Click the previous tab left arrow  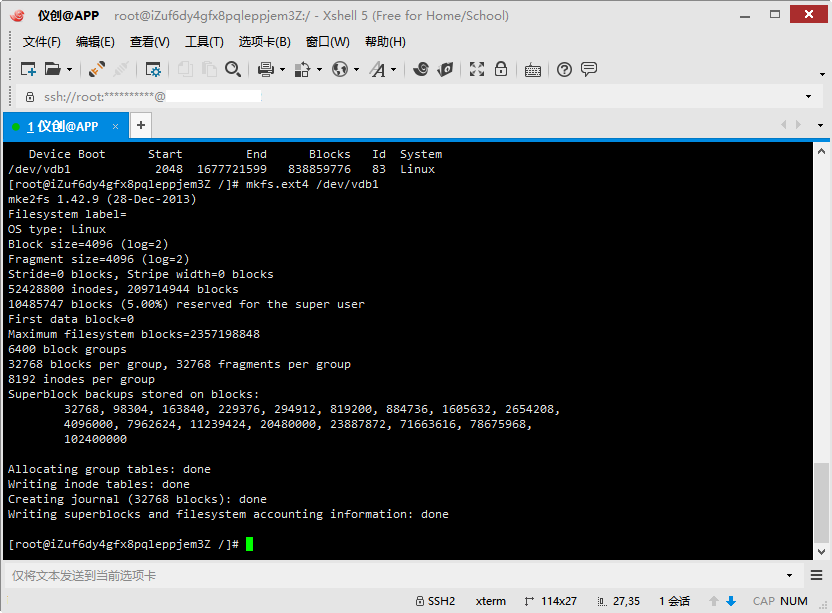[x=784, y=125]
